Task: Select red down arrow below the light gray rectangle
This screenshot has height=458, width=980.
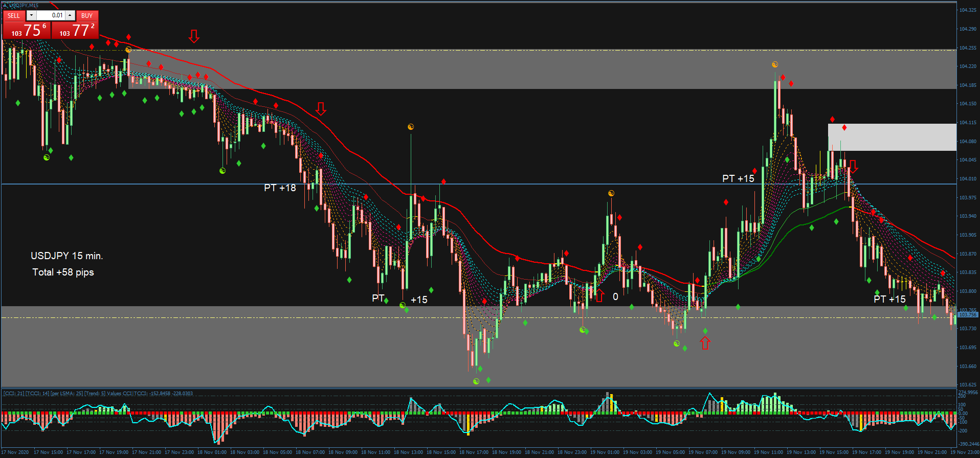Action: (x=853, y=167)
